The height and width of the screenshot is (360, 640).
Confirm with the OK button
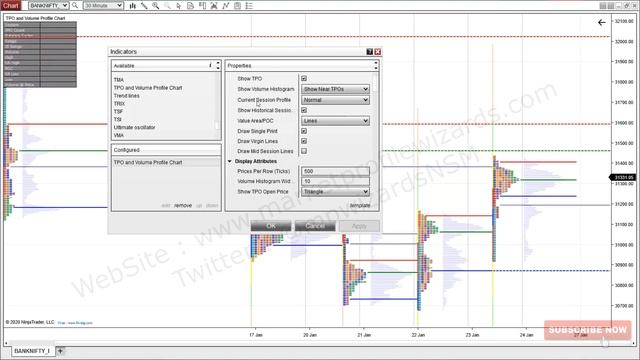point(271,226)
